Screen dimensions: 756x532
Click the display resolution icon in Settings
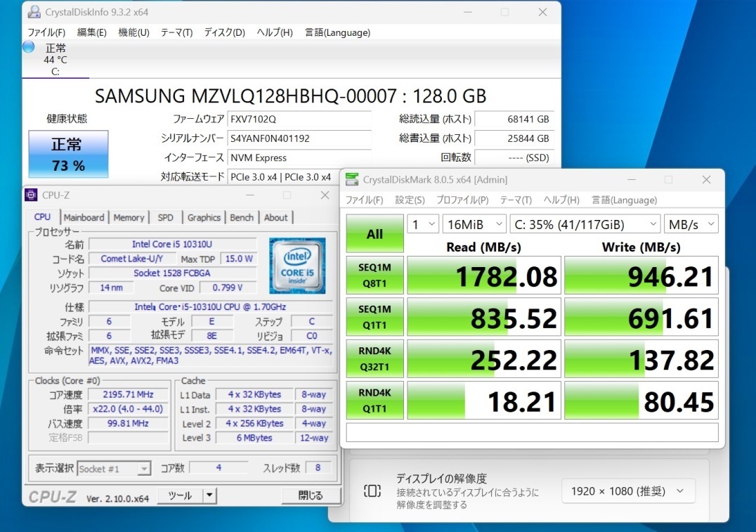coord(372,491)
